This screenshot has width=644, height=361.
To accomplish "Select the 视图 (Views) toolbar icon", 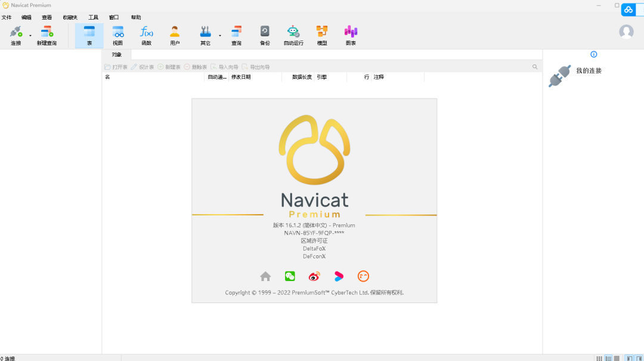I will [117, 35].
